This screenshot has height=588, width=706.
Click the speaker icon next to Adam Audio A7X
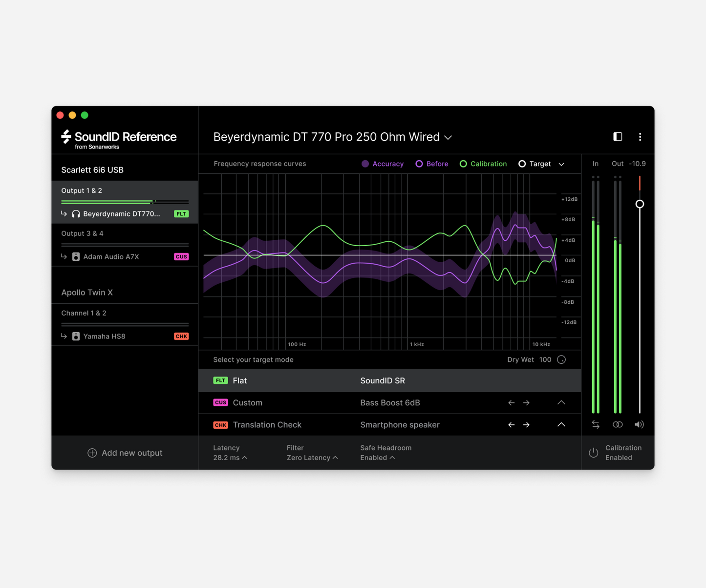tap(75, 256)
